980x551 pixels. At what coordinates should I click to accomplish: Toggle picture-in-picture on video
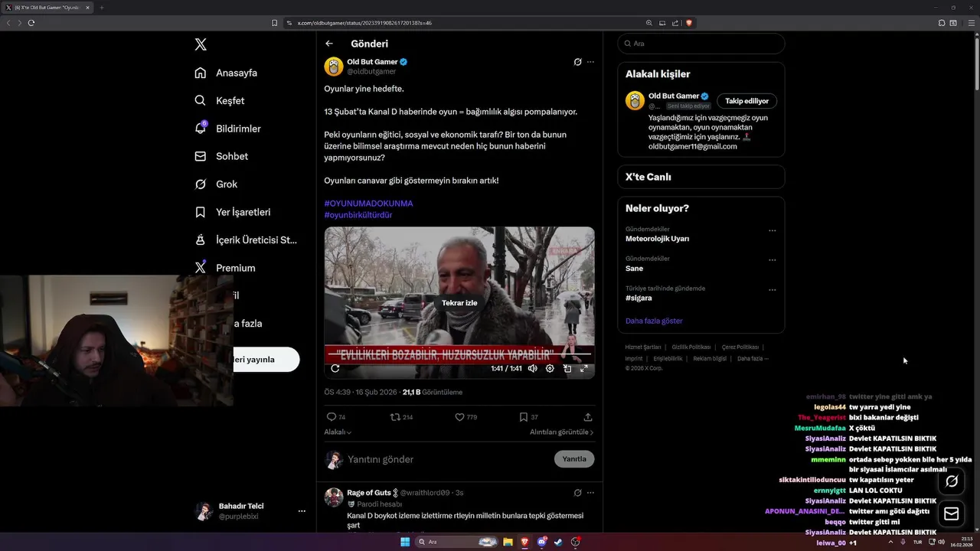[x=567, y=368]
